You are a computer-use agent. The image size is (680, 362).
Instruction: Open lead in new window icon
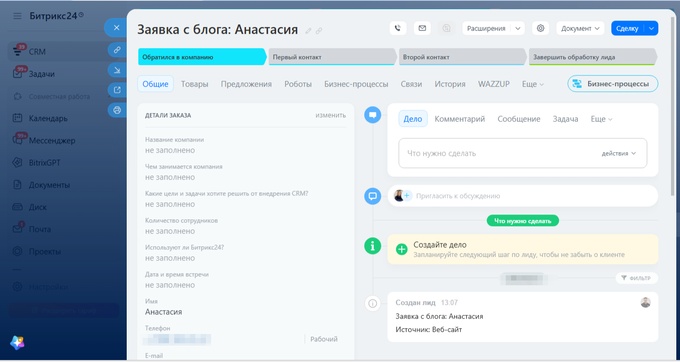point(117,90)
